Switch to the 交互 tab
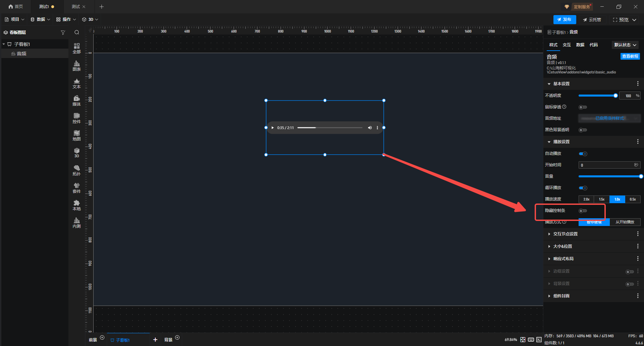Viewport: 644px width, 346px height. click(567, 45)
